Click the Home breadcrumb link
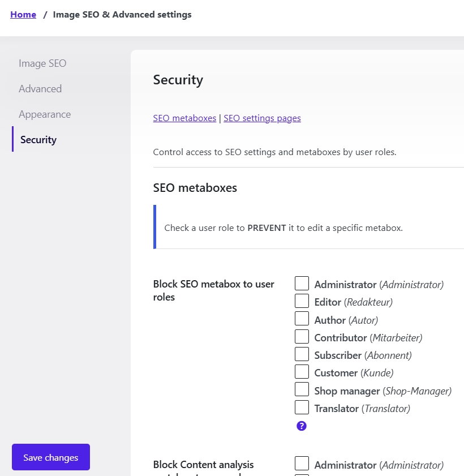This screenshot has height=476, width=464. coord(23,15)
